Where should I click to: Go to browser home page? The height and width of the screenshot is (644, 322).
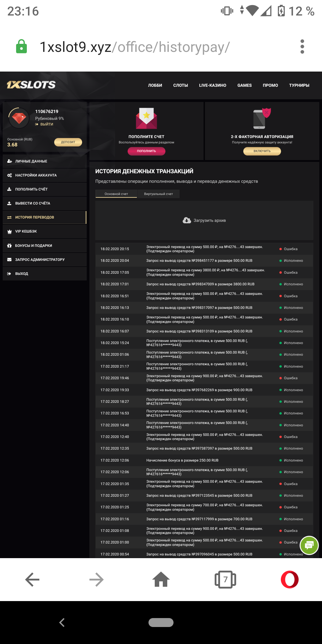click(161, 579)
